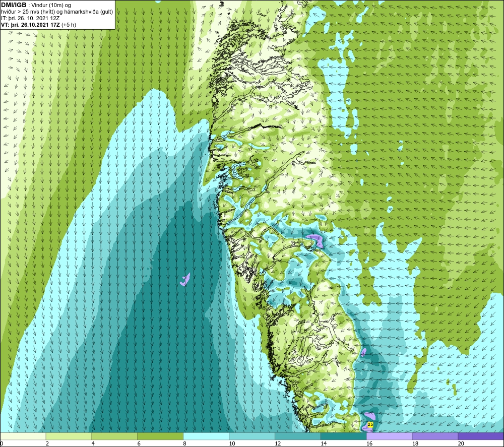Click the 18–20 m/s medium purple legend swatch
504x447 pixels.
435,436
